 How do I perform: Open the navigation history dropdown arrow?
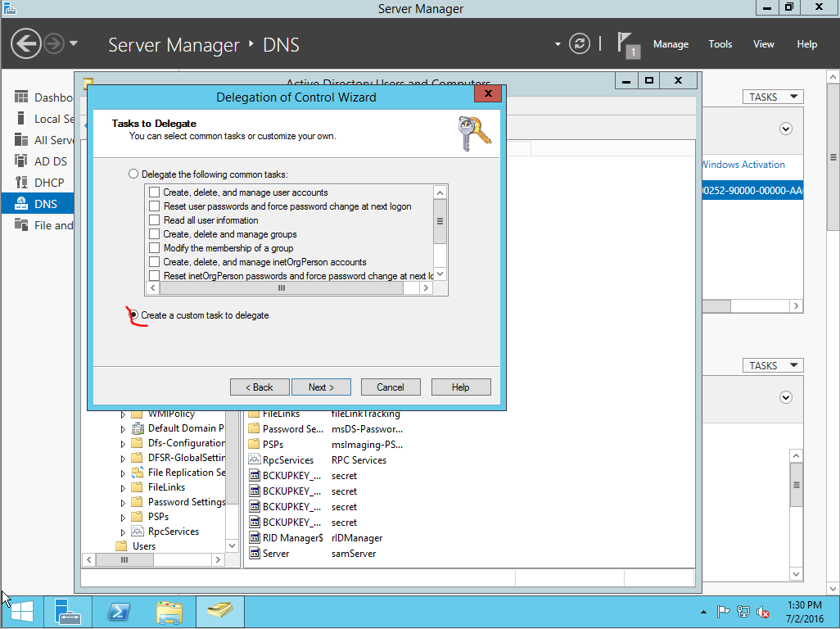(74, 43)
